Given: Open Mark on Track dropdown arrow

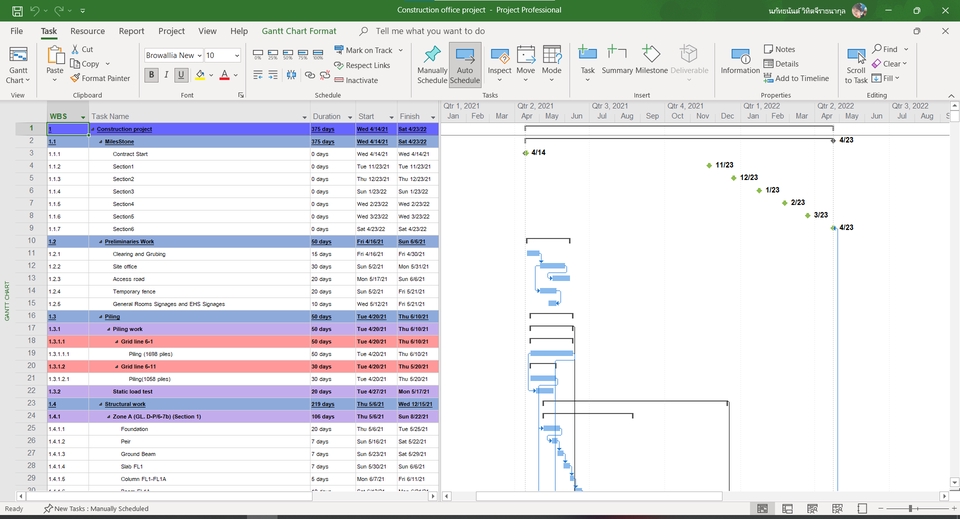Looking at the screenshot, I should pyautogui.click(x=400, y=50).
